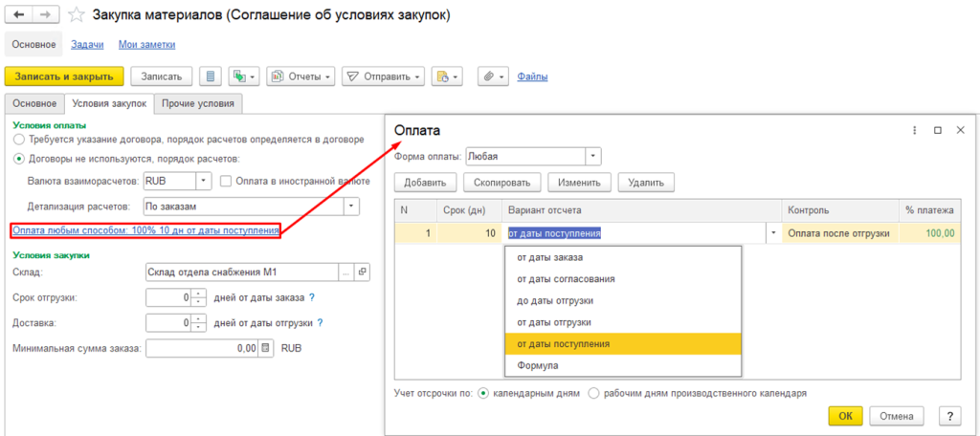Click the Оплата после отгрузки cell

(x=840, y=233)
